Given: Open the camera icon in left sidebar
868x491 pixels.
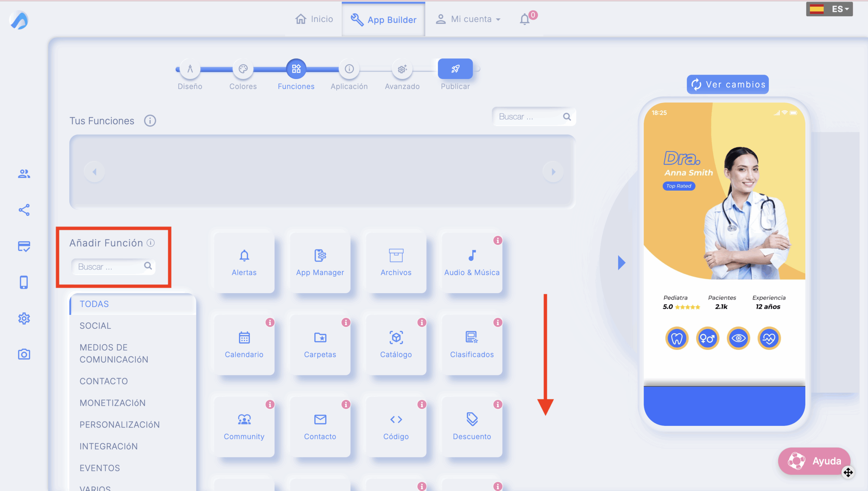Looking at the screenshot, I should coord(24,354).
